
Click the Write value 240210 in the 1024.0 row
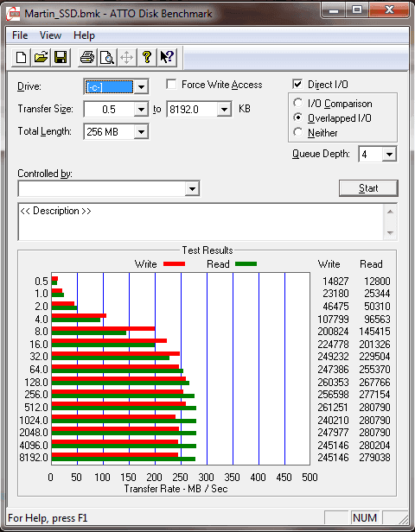click(333, 420)
